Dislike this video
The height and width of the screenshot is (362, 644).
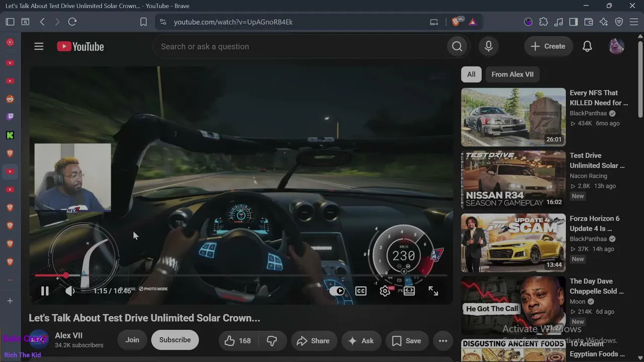click(272, 341)
